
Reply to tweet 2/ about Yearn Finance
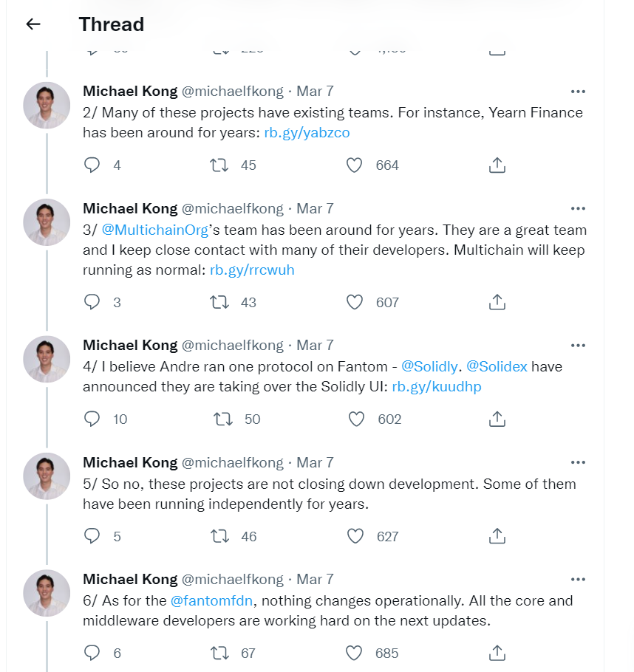(x=92, y=165)
